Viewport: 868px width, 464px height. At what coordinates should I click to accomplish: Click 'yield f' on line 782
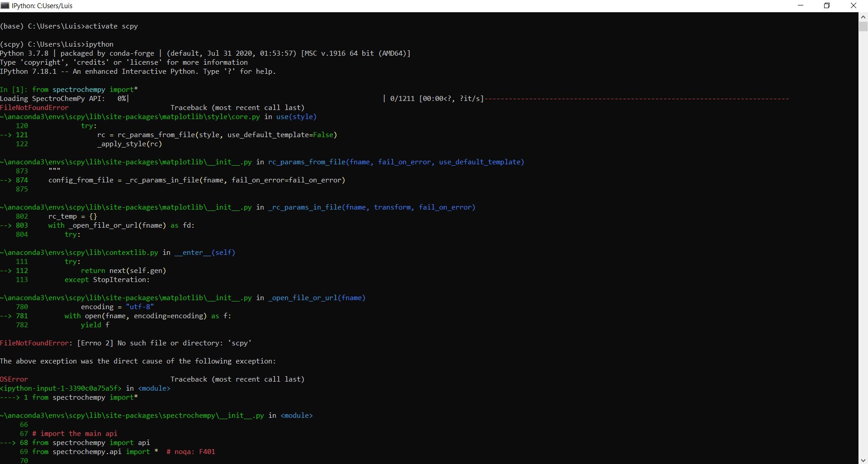pyautogui.click(x=95, y=325)
